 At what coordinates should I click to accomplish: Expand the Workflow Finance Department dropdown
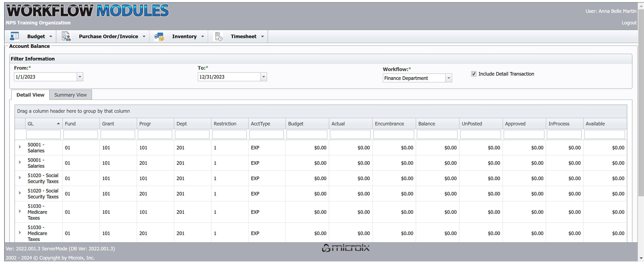coord(448,78)
